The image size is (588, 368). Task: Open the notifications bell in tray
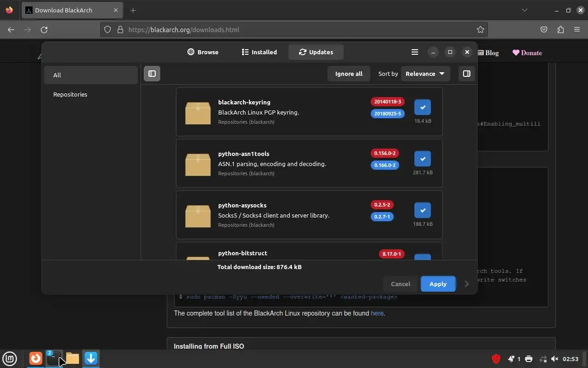pyautogui.click(x=511, y=359)
